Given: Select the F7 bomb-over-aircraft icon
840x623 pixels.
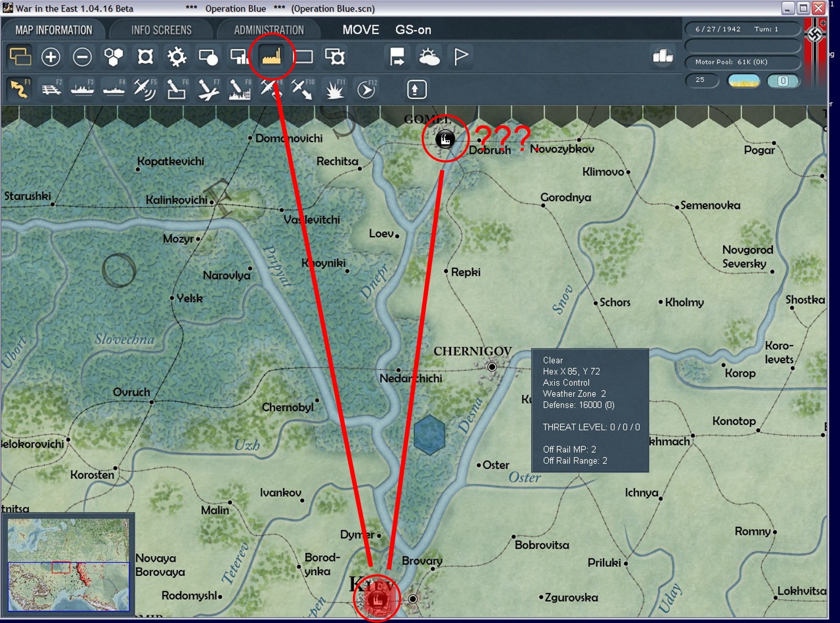Looking at the screenshot, I should (x=208, y=89).
